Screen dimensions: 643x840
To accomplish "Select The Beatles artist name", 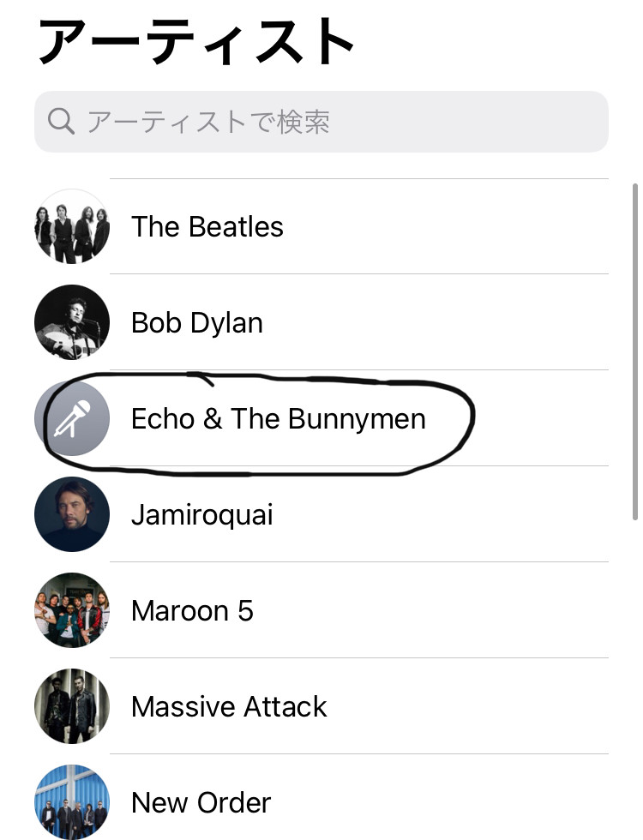I will point(207,226).
